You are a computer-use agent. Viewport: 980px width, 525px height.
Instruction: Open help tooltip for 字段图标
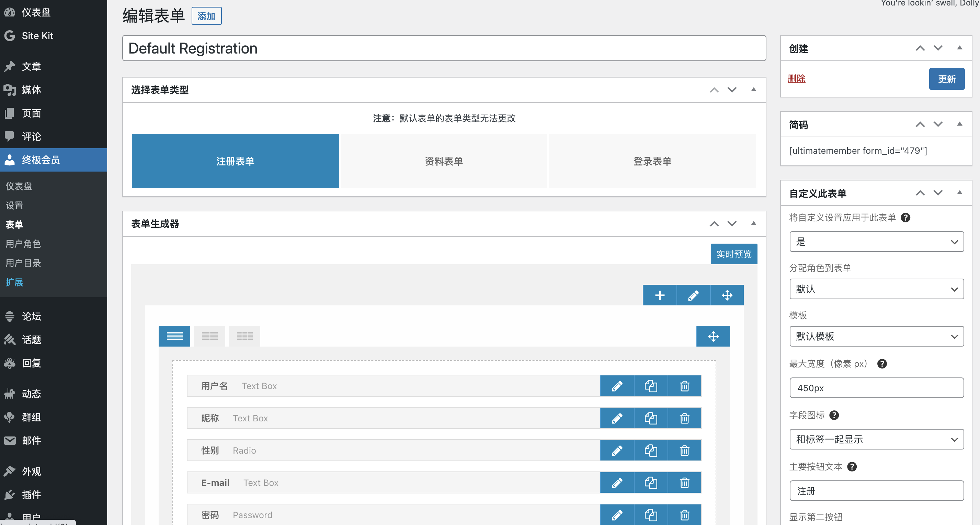click(834, 415)
